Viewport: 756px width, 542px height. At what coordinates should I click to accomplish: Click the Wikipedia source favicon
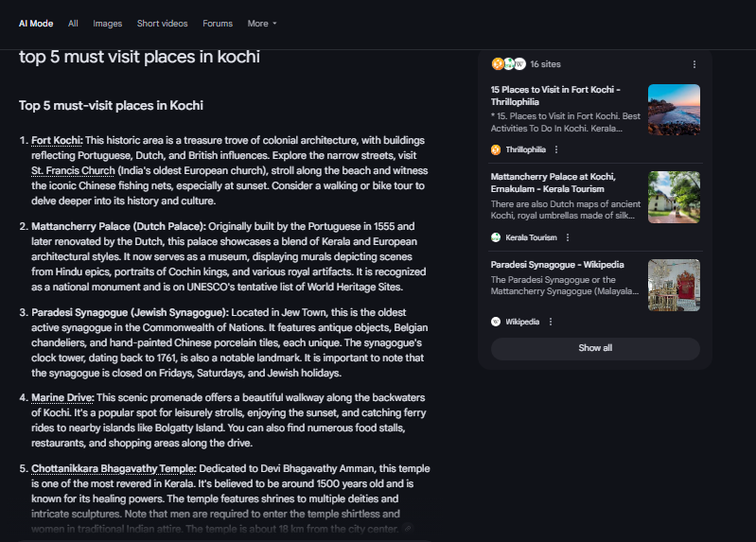click(x=496, y=322)
